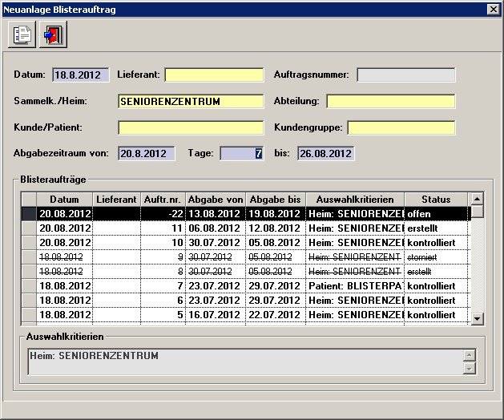The width and height of the screenshot is (504, 420).
Task: Click the Abgabe von column header
Action: pyautogui.click(x=215, y=199)
